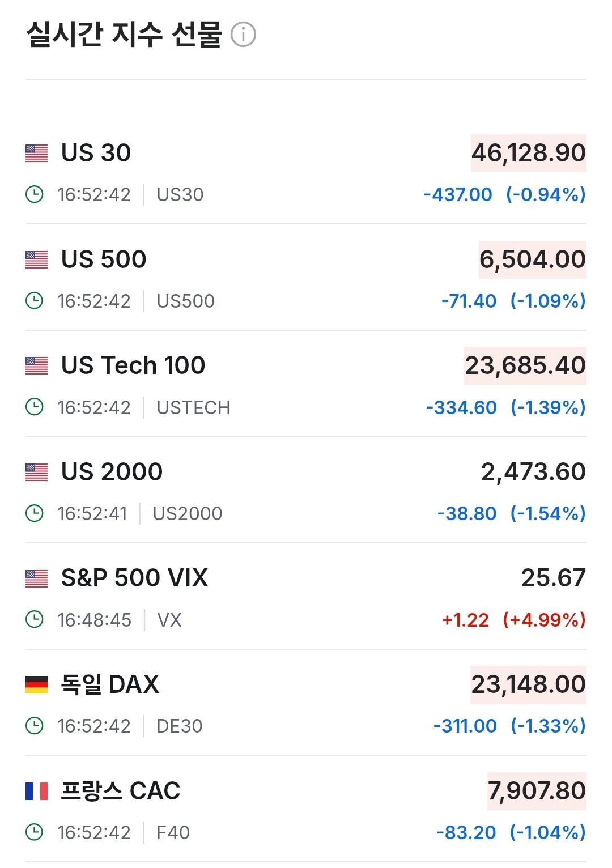Click the 실시간 지수 선물 heading
This screenshot has height=868, width=612.
click(x=124, y=35)
